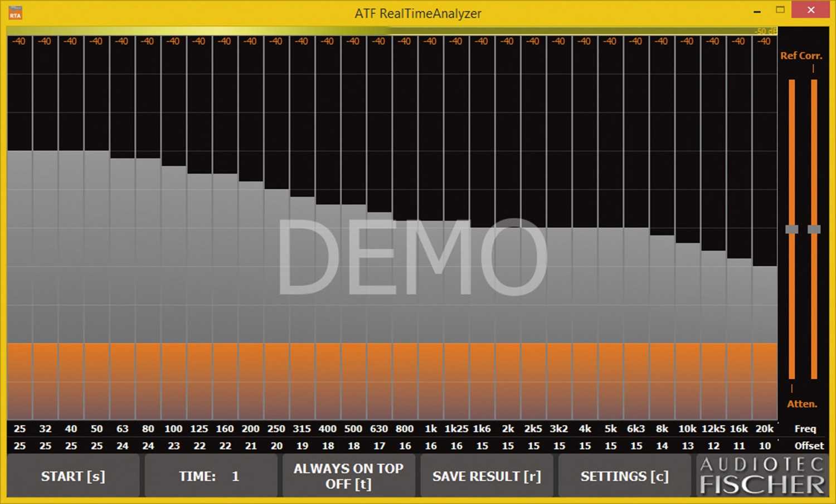Click offset value 13 under 10k

[688, 446]
